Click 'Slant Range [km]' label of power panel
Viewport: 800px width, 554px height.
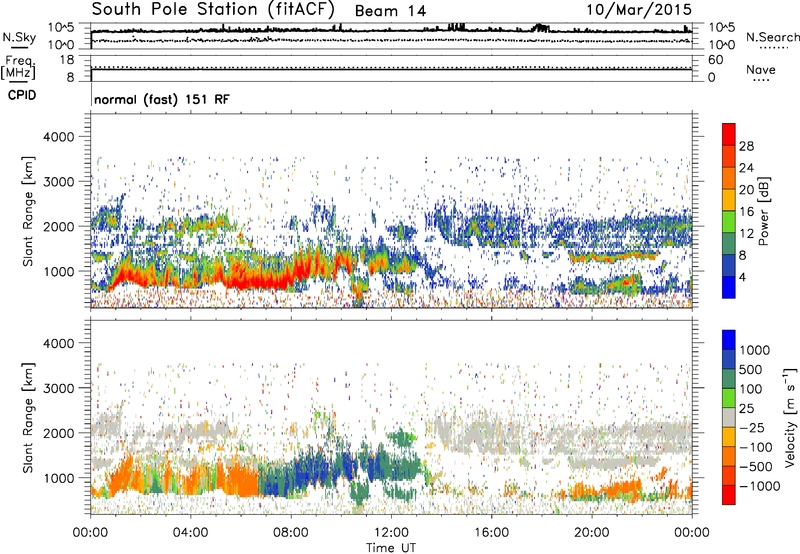pyautogui.click(x=28, y=211)
